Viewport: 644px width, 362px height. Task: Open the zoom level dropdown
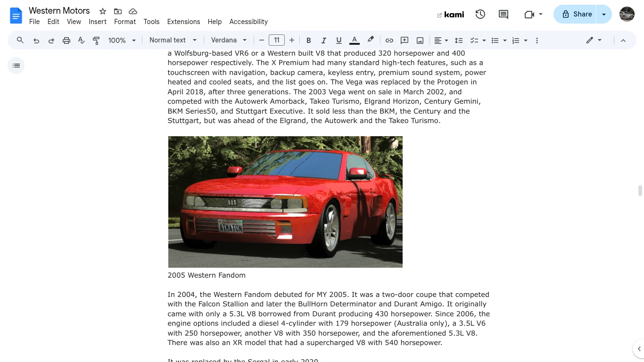121,40
